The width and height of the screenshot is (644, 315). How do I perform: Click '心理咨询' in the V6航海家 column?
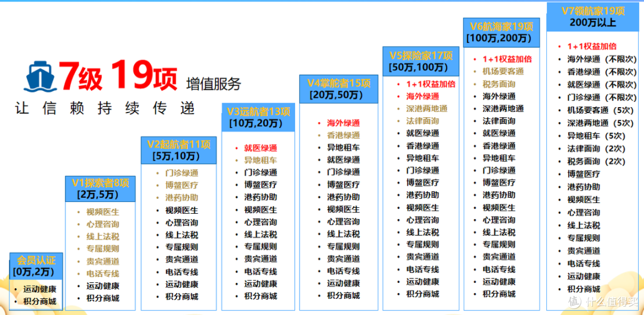(499, 220)
